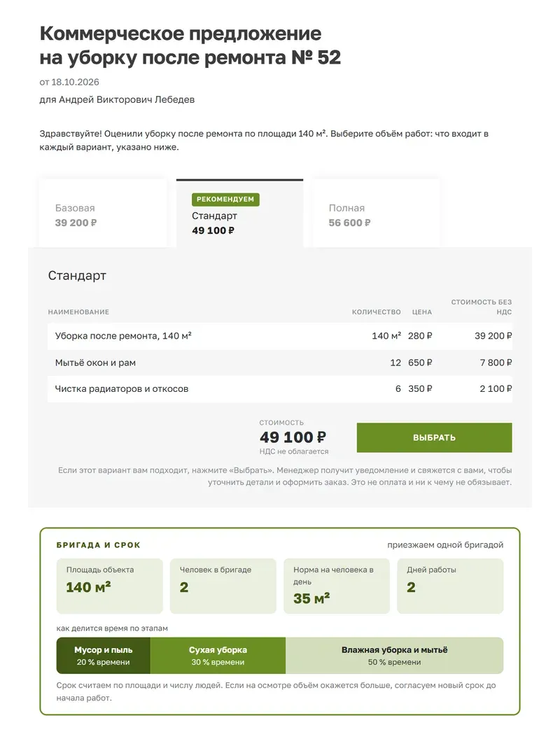The image size is (560, 746).
Task: Select the Чистка радиаторов и откосов row
Action: click(280, 389)
